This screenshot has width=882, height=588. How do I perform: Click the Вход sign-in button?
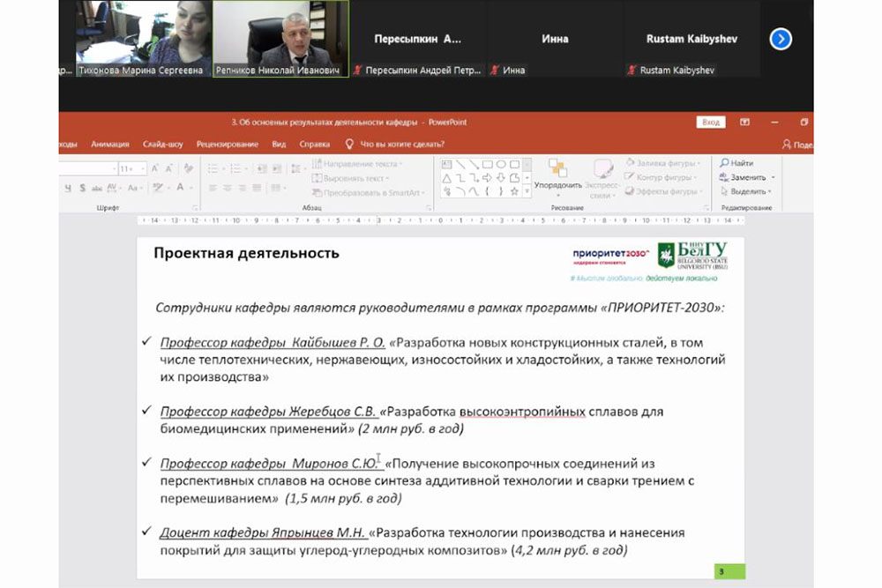click(x=711, y=123)
